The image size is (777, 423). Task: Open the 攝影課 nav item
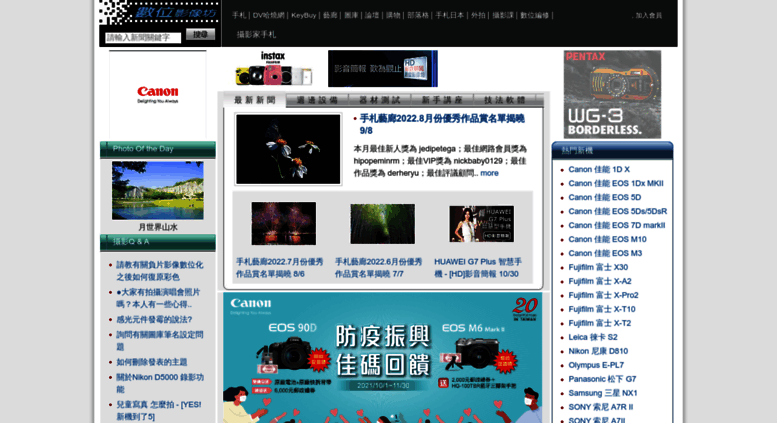503,15
